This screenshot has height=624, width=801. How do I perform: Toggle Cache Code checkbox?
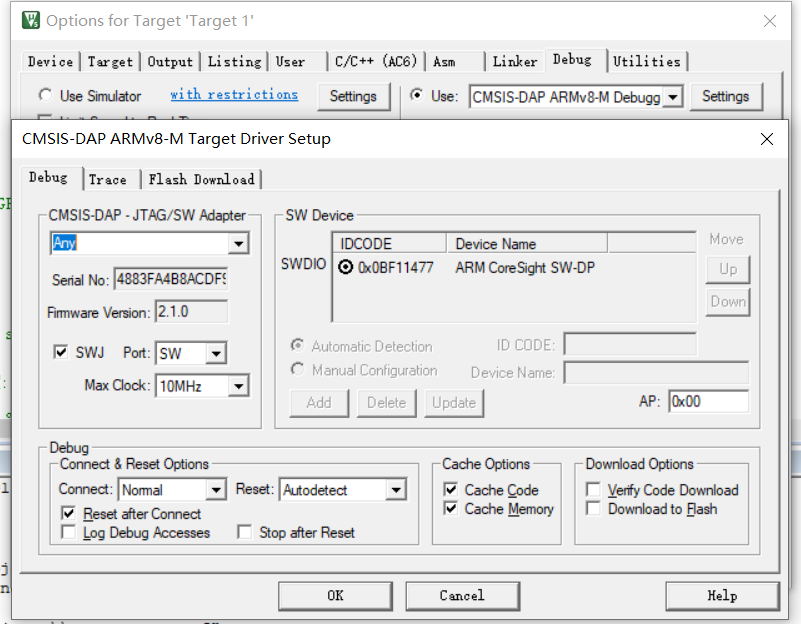(x=451, y=490)
